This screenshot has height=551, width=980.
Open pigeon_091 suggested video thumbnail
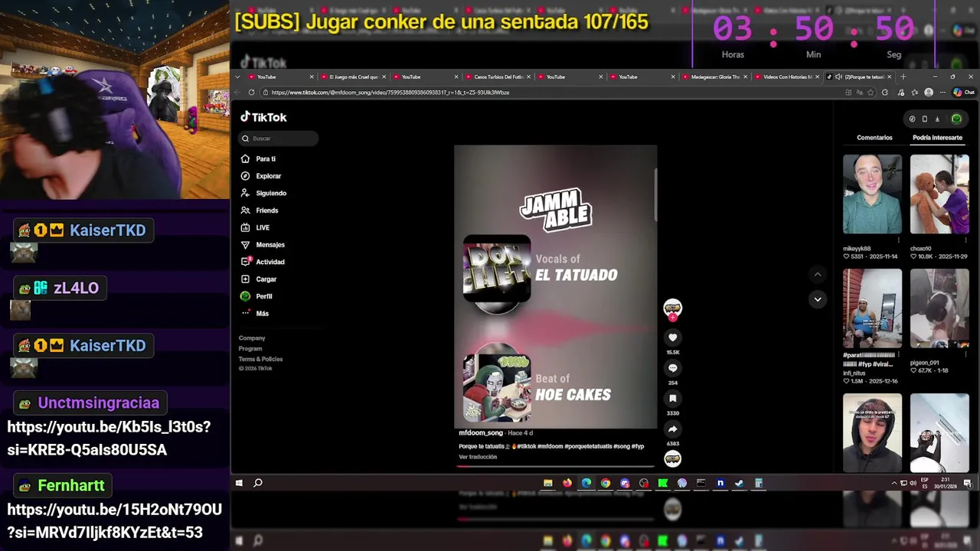(939, 308)
